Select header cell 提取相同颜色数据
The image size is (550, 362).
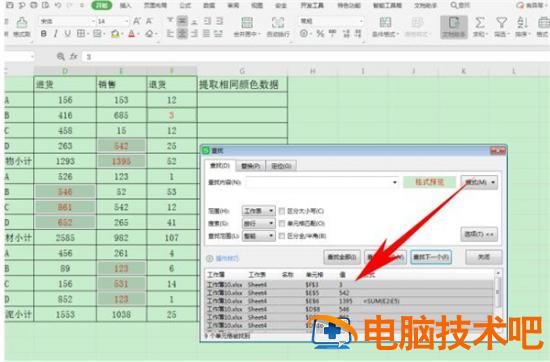coord(242,85)
